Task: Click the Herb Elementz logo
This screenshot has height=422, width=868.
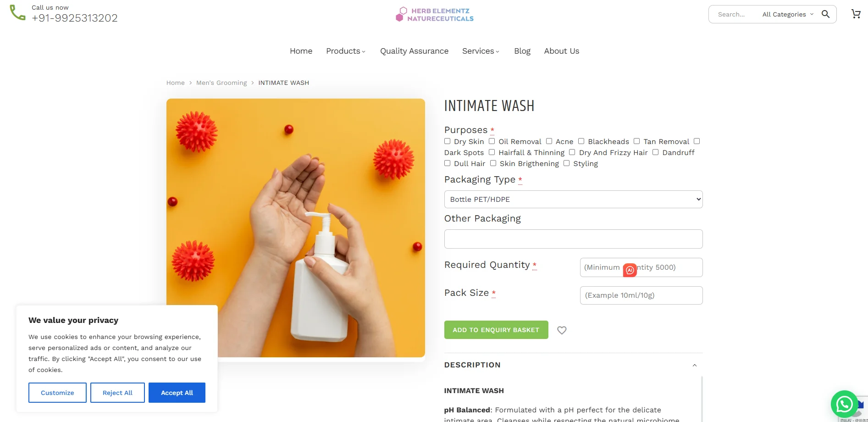Action: point(434,14)
